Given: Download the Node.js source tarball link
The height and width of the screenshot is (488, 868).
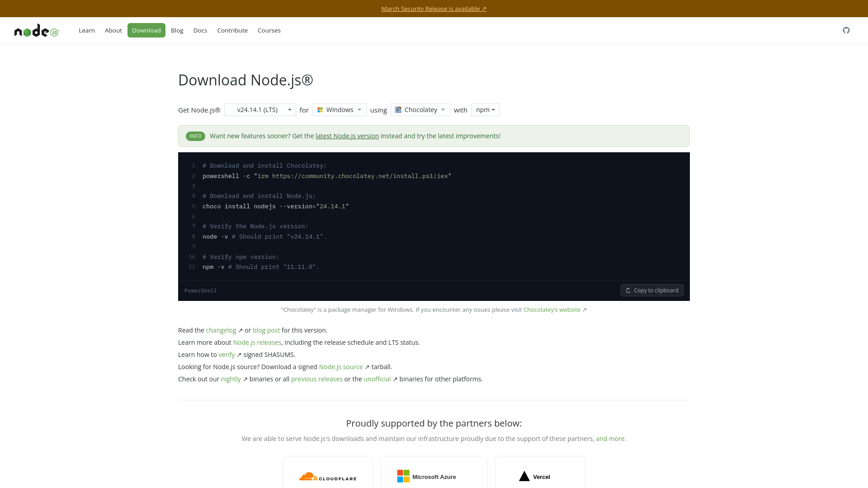Looking at the screenshot, I should tap(341, 367).
